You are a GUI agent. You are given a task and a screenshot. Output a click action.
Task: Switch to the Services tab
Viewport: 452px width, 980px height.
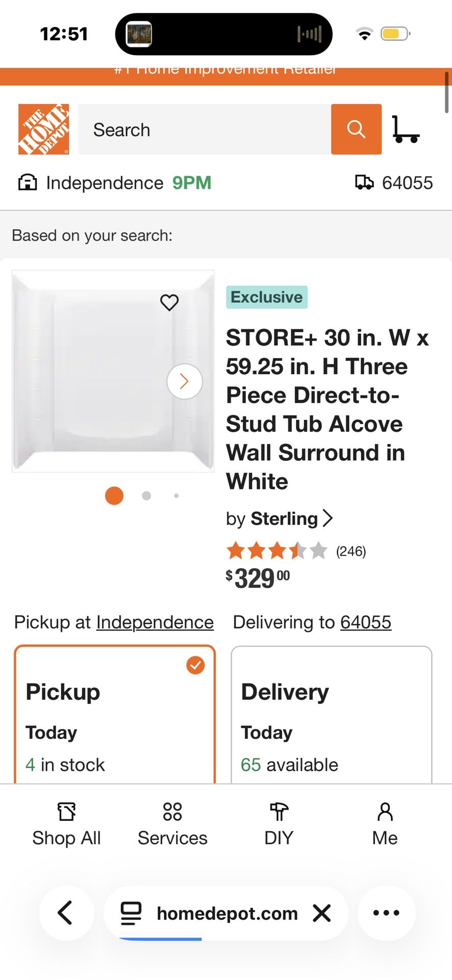coord(172,824)
